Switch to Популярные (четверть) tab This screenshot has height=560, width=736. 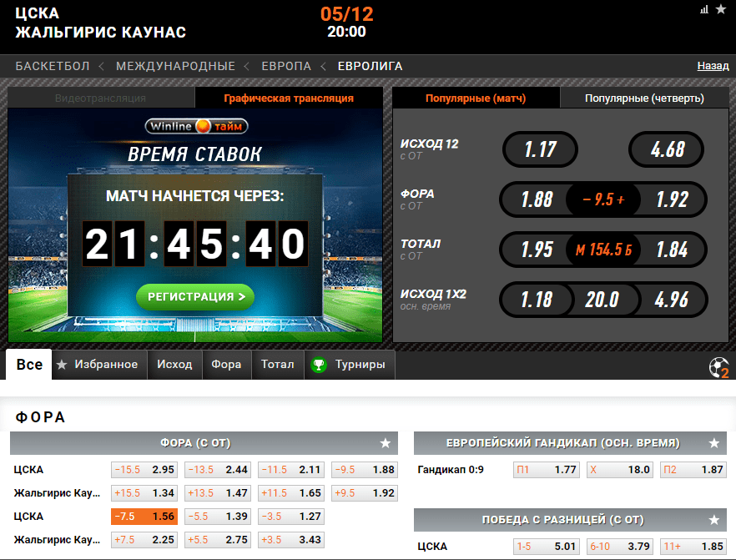644,98
